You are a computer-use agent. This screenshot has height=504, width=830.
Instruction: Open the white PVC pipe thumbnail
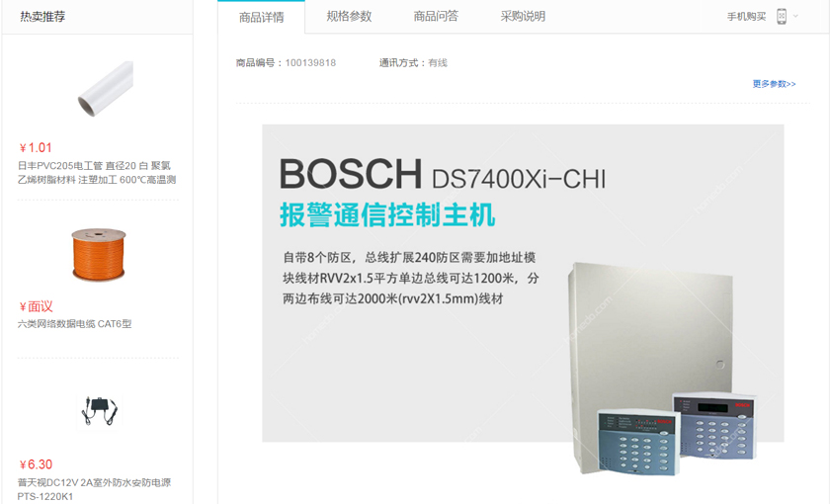106,88
